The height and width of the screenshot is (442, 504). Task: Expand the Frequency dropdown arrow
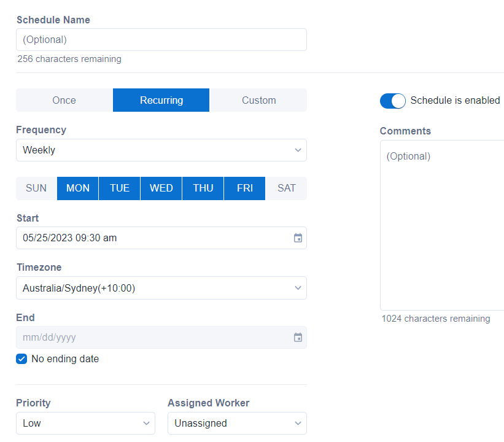click(x=298, y=150)
